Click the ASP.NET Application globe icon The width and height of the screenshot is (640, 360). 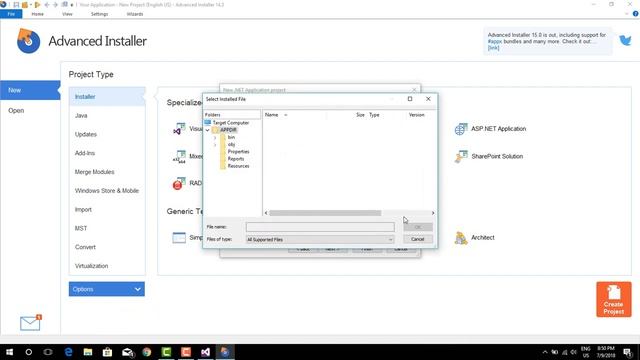461,129
